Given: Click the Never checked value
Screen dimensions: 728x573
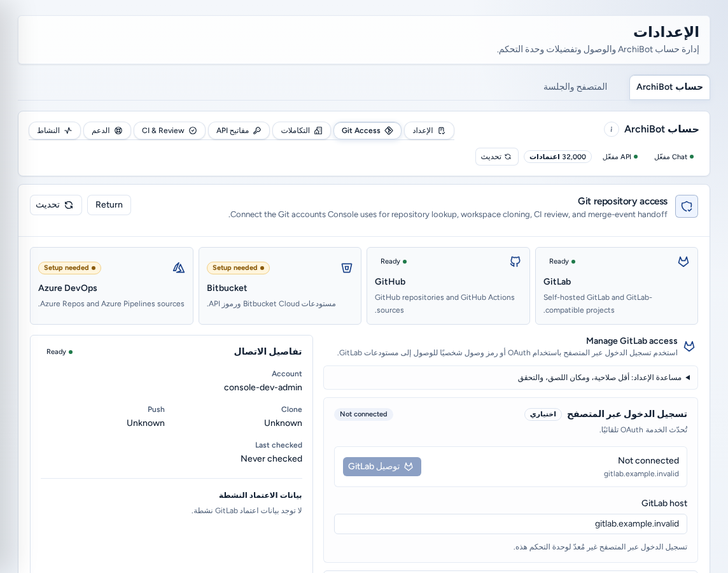Looking at the screenshot, I should (271, 459).
